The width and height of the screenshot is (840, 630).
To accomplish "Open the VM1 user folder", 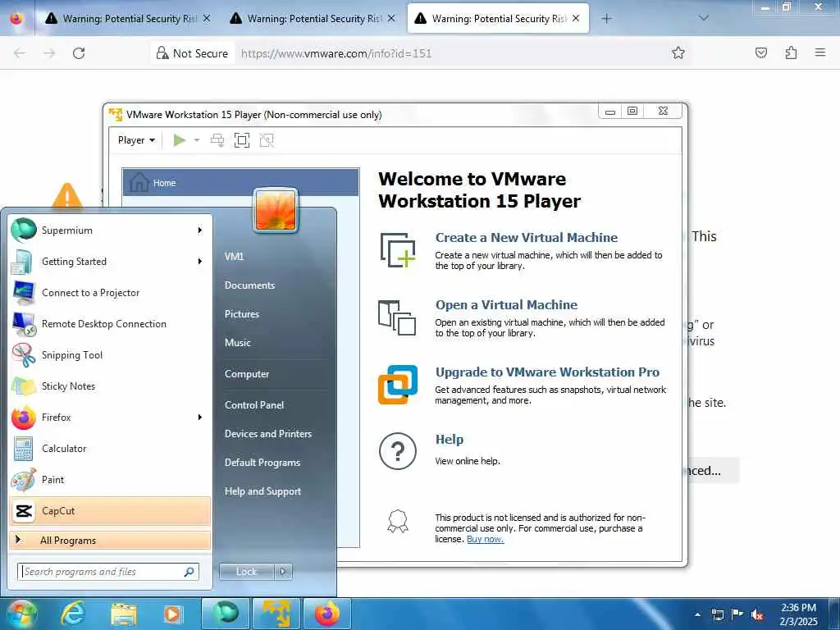I will click(234, 257).
